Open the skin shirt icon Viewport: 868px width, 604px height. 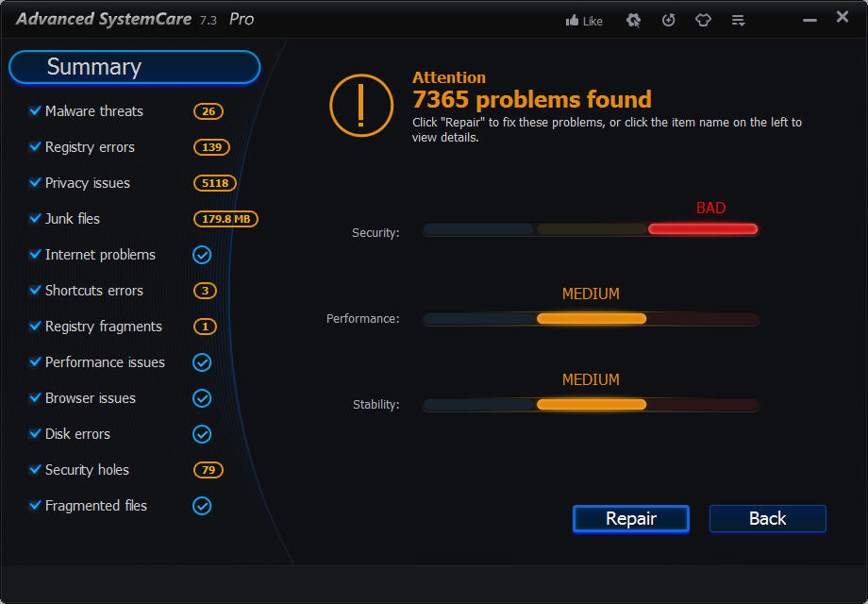[x=703, y=21]
